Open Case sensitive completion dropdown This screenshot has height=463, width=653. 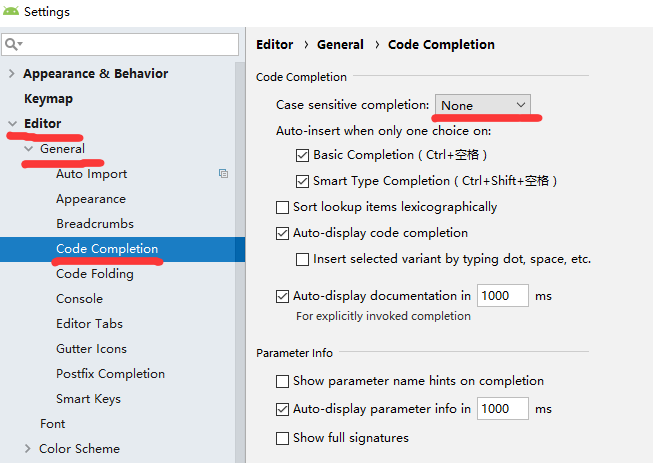tap(483, 105)
